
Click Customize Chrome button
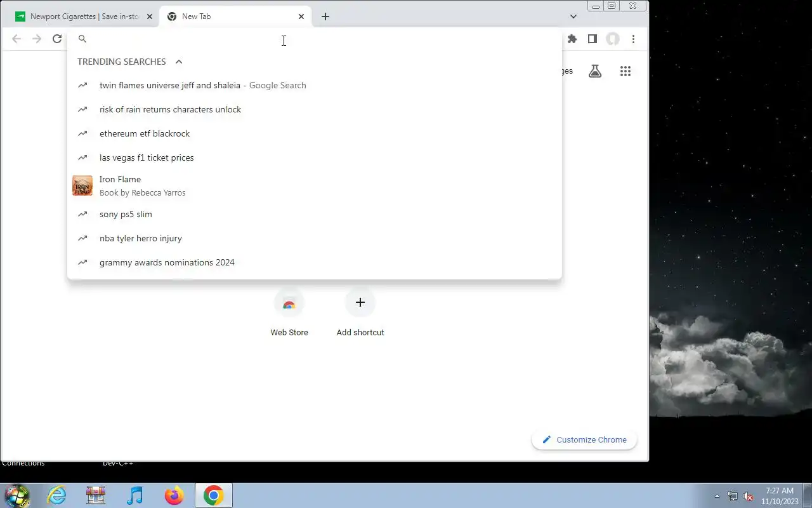584,439
